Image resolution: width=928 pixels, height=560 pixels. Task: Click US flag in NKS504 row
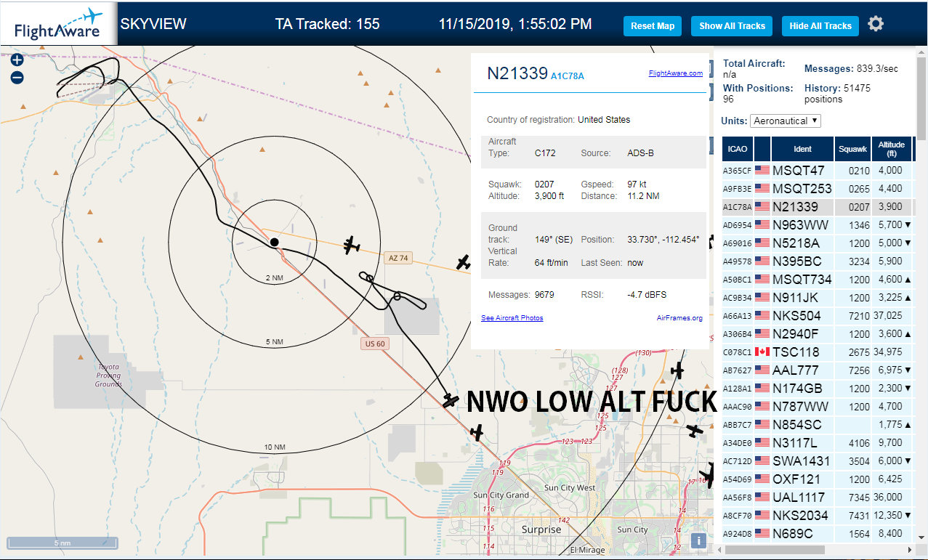(762, 316)
